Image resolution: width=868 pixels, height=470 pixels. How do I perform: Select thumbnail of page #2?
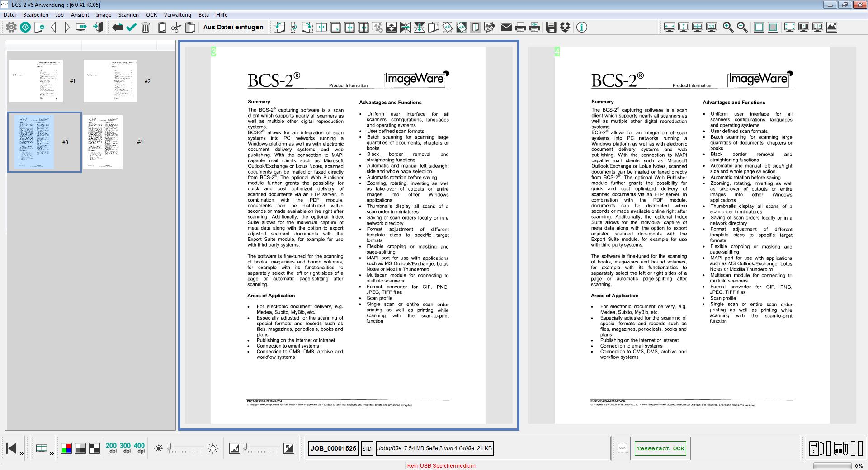tap(110, 81)
